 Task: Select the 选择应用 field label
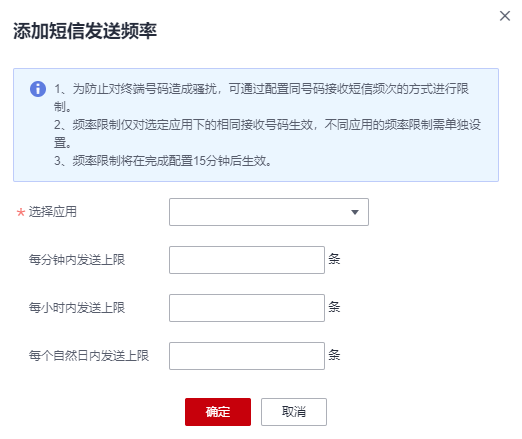(53, 212)
